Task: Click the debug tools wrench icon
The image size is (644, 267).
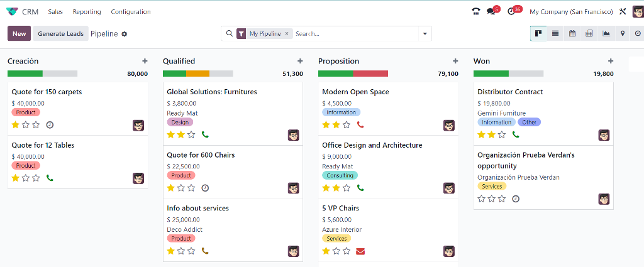Action: tap(623, 11)
